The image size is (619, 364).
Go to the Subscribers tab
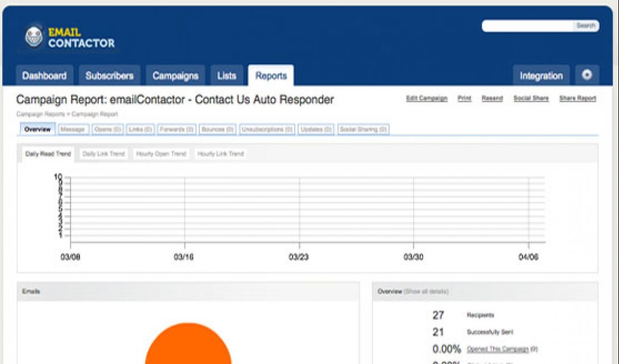click(110, 76)
